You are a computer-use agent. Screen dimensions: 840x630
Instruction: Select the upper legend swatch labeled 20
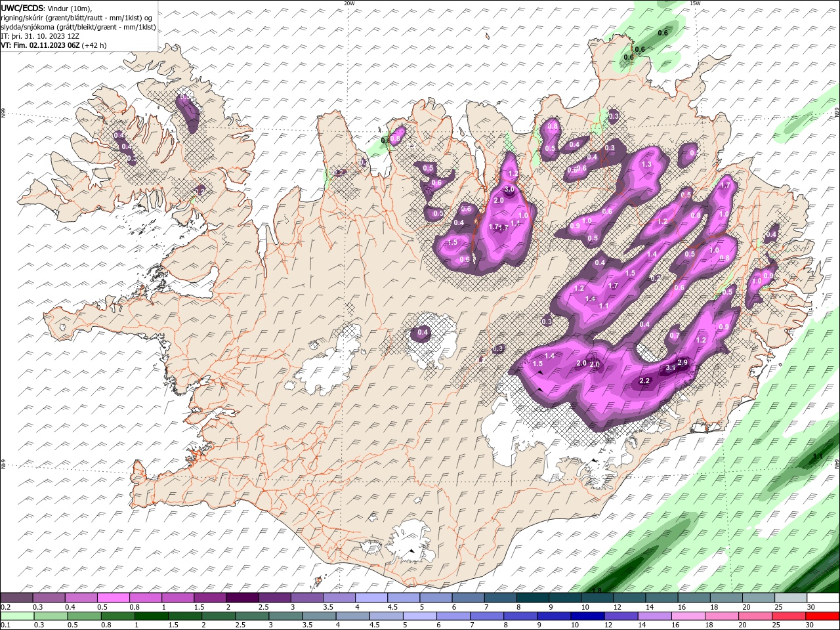pos(759,598)
